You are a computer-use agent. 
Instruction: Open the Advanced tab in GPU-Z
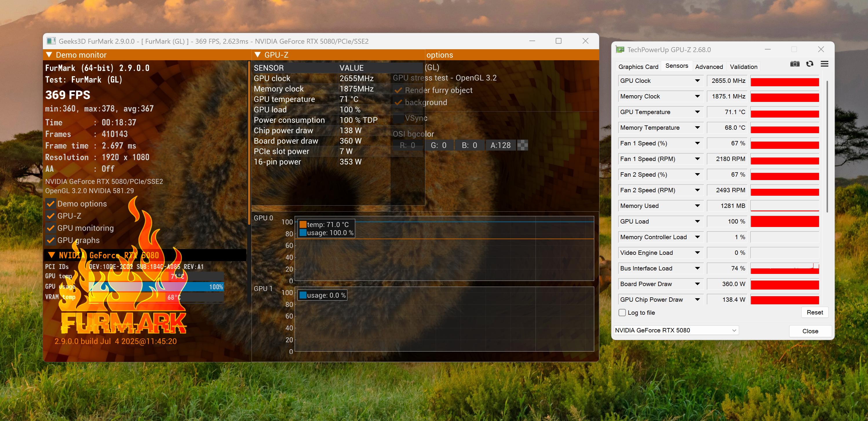pyautogui.click(x=709, y=67)
